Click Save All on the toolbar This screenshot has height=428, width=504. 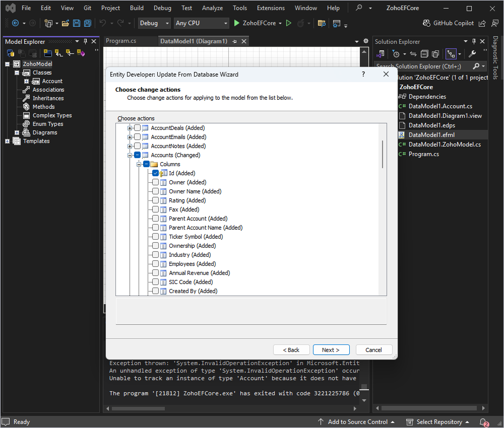point(87,23)
